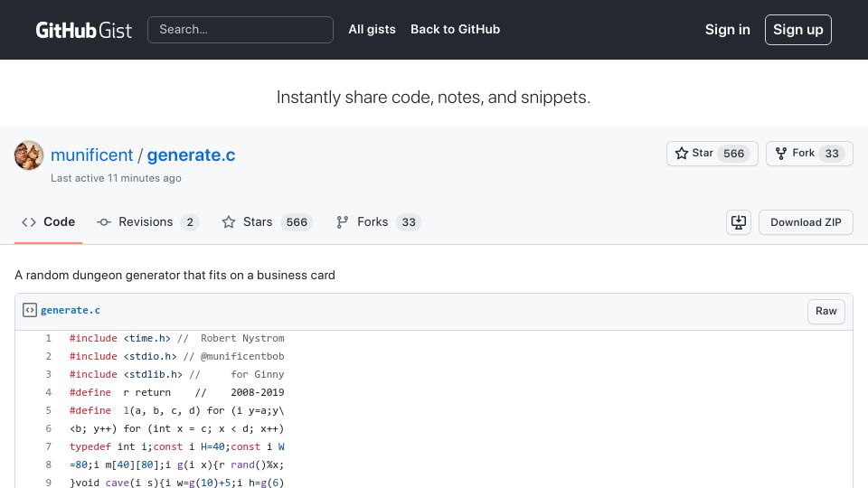Open the generate.c gist title link

191,155
